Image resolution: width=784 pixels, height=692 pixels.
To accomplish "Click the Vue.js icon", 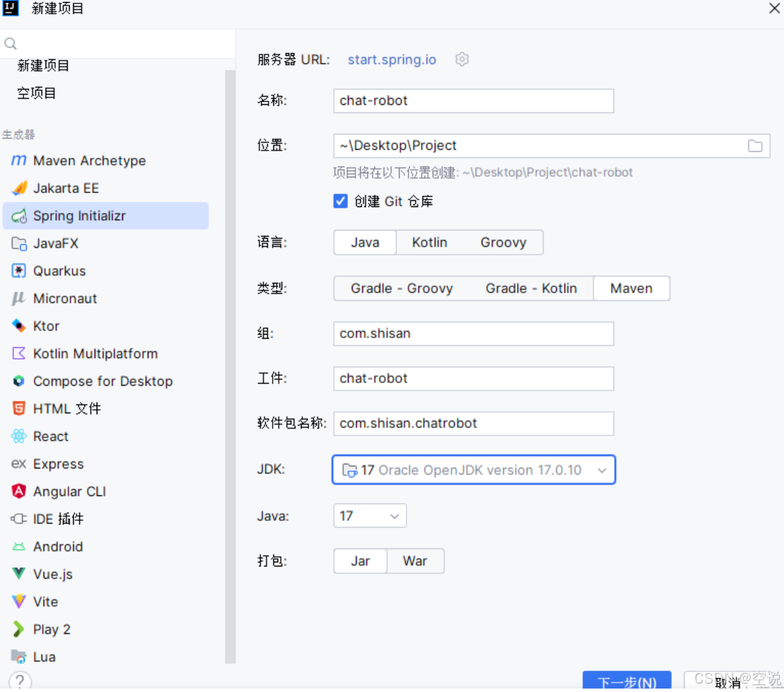I will click(19, 574).
